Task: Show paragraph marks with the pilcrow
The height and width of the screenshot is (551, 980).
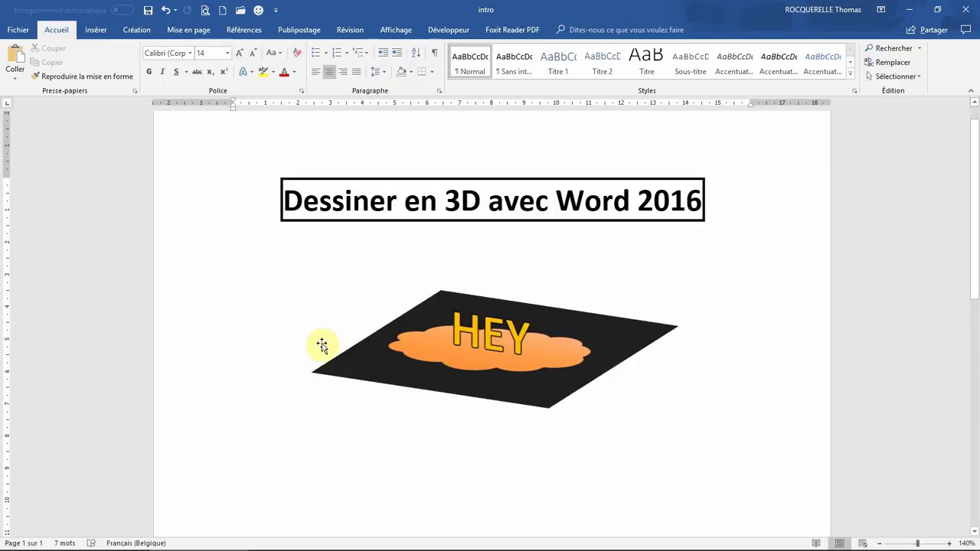Action: pyautogui.click(x=434, y=53)
